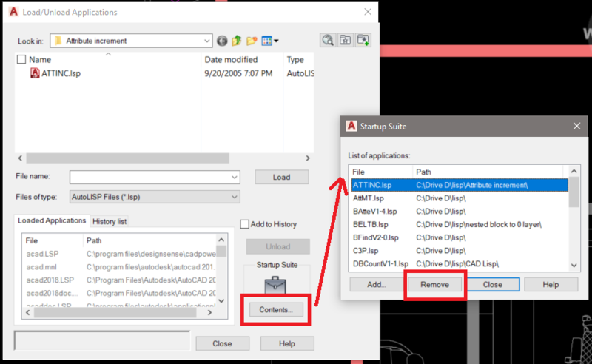The width and height of the screenshot is (592, 364).
Task: Click down arrow in Loaded Applications scrollbar
Action: pyautogui.click(x=221, y=301)
